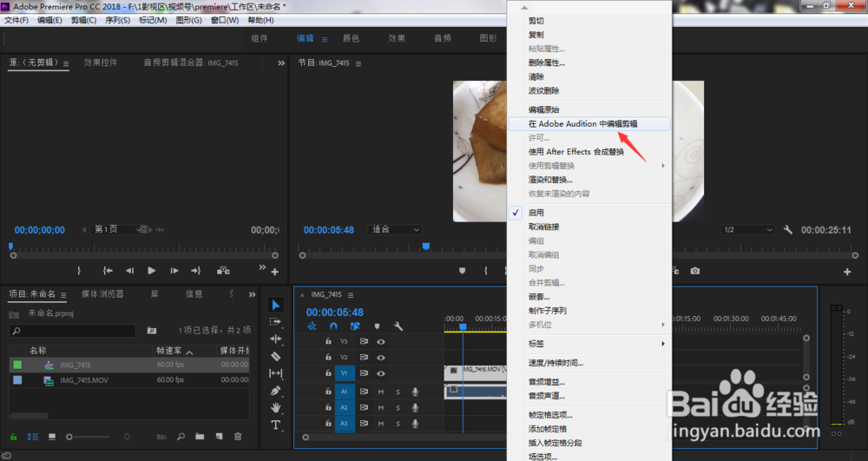Image resolution: width=868 pixels, height=461 pixels.
Task: Open zoom level dropdown showing 适合
Action: pos(395,230)
